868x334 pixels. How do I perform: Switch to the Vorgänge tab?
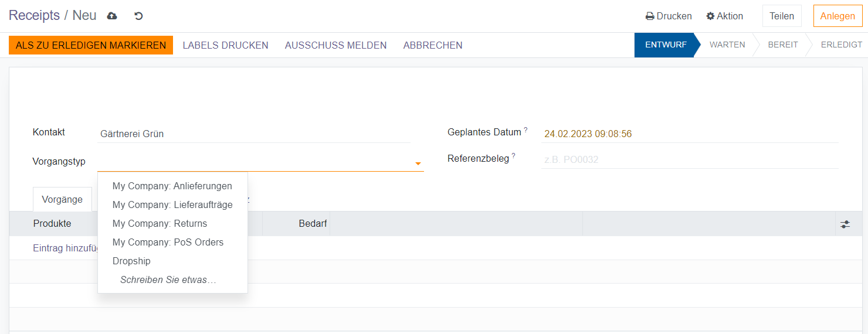(62, 199)
